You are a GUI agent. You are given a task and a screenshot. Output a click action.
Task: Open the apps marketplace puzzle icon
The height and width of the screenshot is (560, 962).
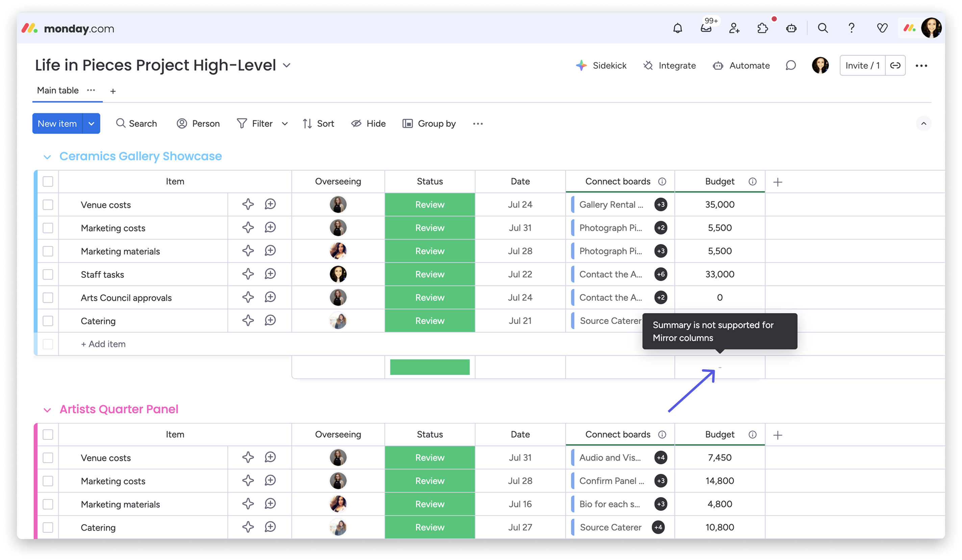pyautogui.click(x=762, y=28)
